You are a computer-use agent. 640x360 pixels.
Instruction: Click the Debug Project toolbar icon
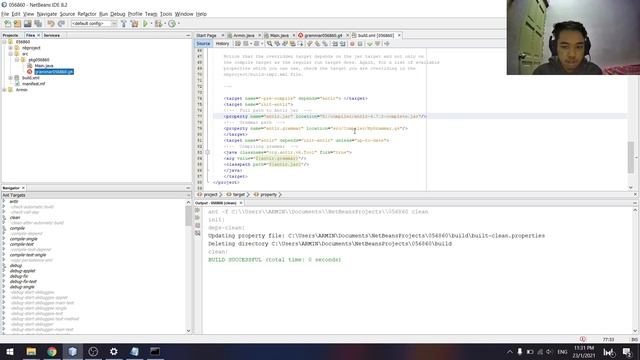(158, 24)
